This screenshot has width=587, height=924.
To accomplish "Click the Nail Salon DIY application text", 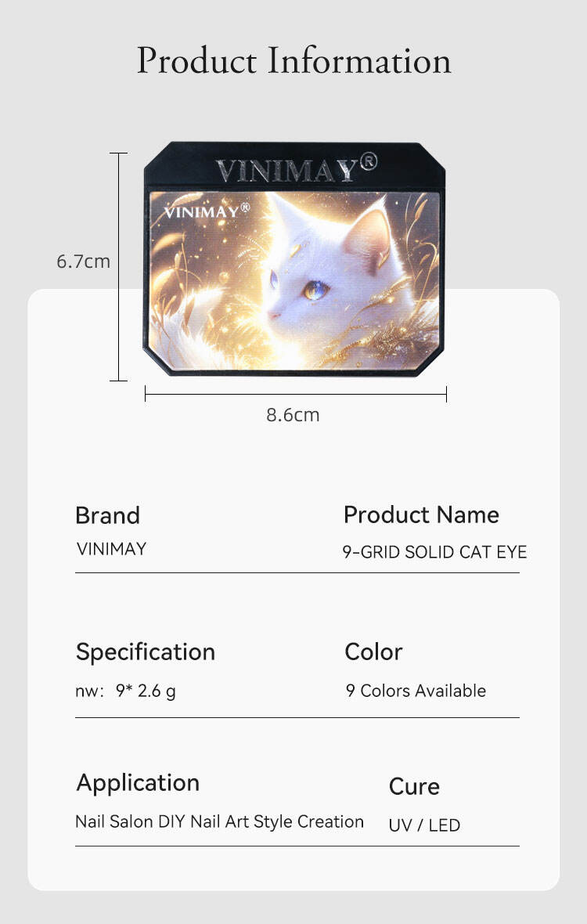I will pyautogui.click(x=219, y=821).
